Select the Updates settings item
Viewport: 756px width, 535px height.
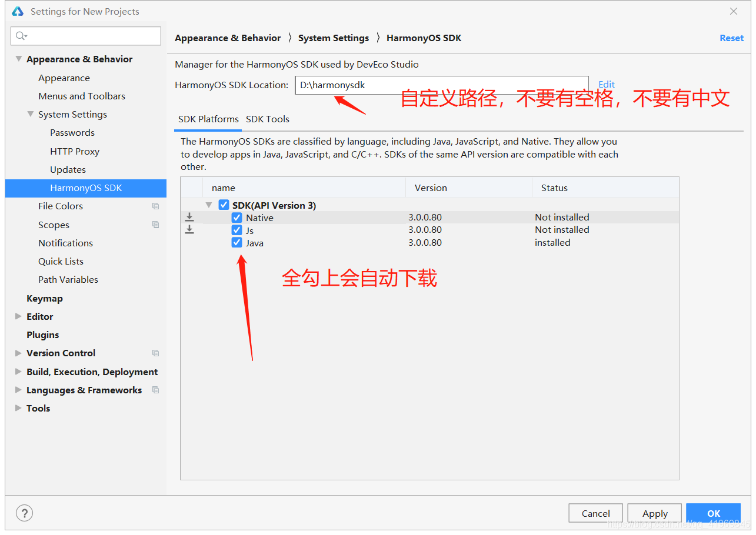click(x=68, y=169)
